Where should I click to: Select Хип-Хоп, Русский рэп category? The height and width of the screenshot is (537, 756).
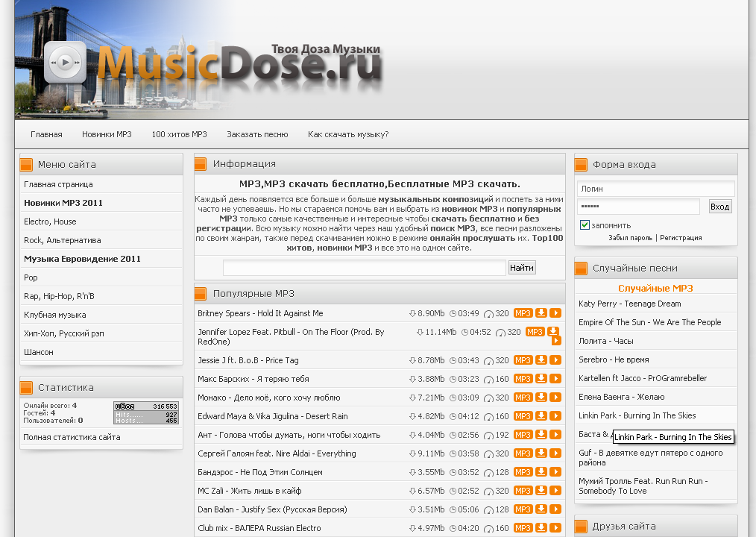coord(63,333)
